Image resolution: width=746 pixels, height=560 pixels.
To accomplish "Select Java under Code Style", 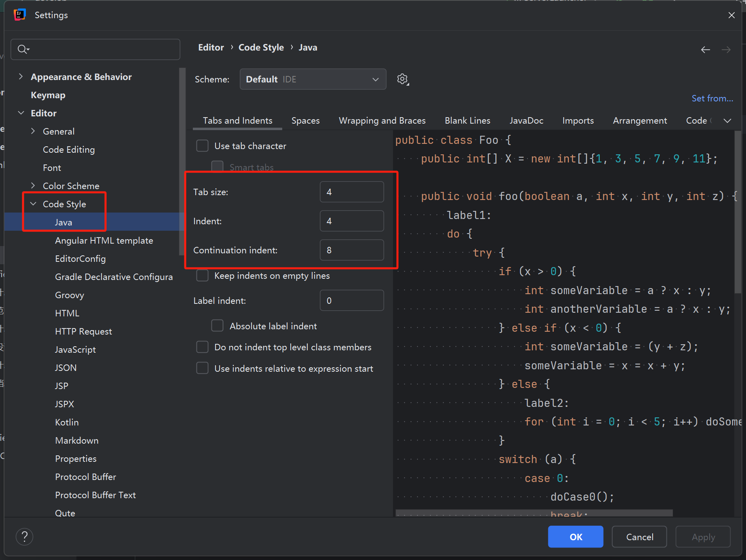I will [x=63, y=222].
